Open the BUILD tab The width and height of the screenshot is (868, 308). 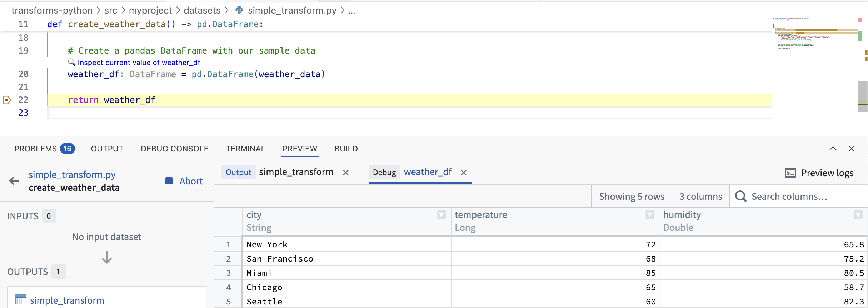pyautogui.click(x=346, y=149)
